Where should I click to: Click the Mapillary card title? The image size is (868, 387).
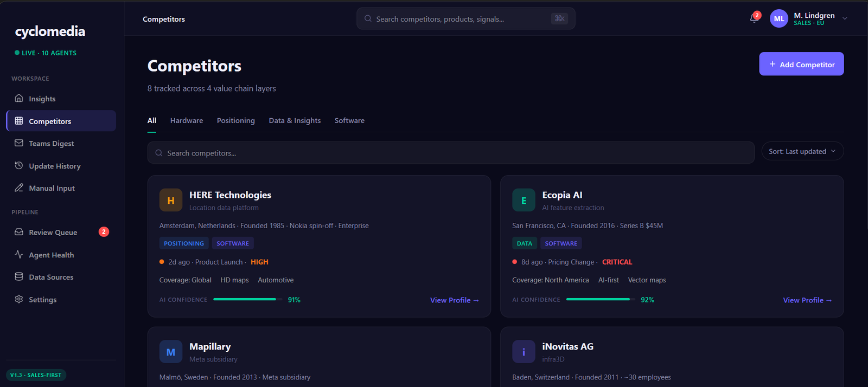coord(210,346)
